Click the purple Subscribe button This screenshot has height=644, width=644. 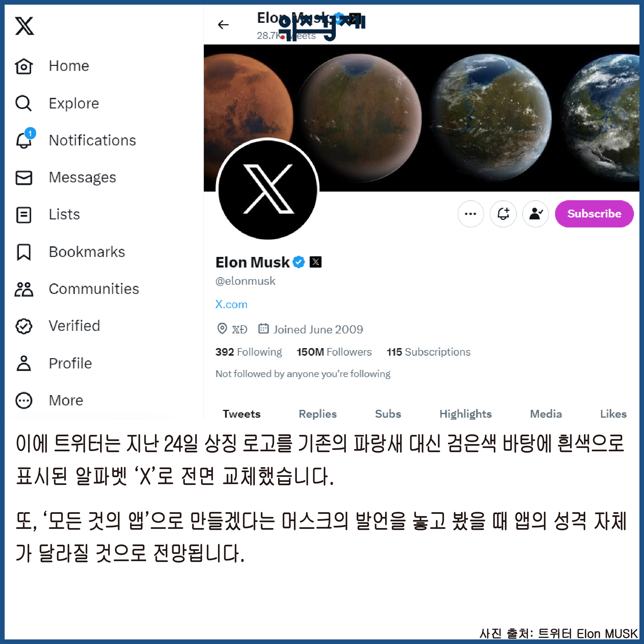tap(594, 214)
